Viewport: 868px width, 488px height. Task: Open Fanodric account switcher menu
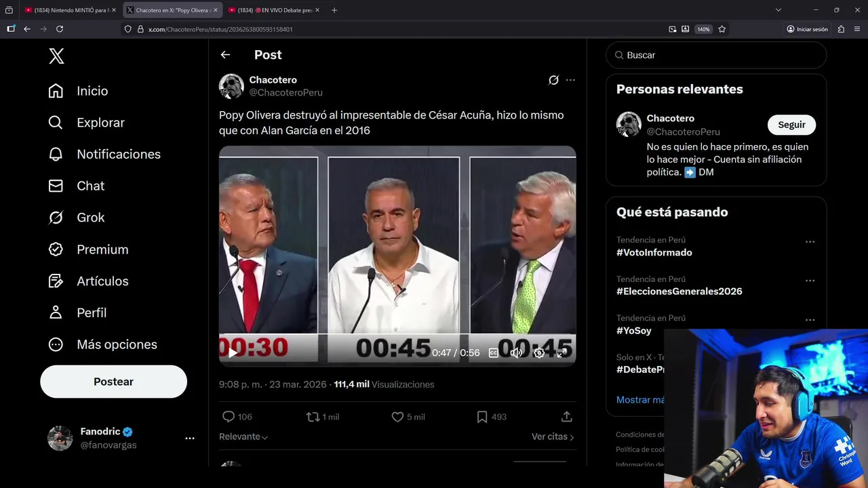click(190, 439)
